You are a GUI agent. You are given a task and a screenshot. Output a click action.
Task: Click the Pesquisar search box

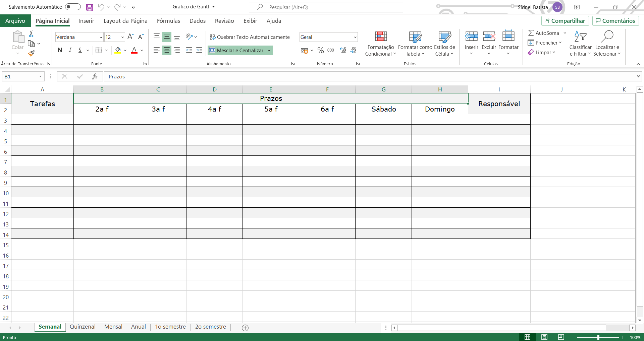(326, 7)
